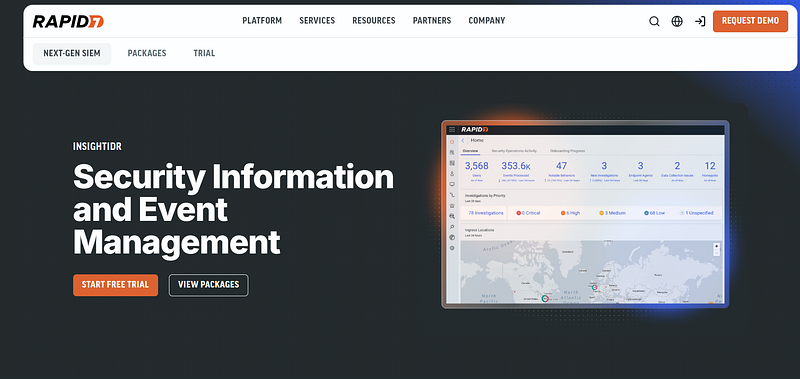Viewport: 800px width, 379px height.
Task: Click the 68 Low priority filter
Action: pyautogui.click(x=654, y=213)
